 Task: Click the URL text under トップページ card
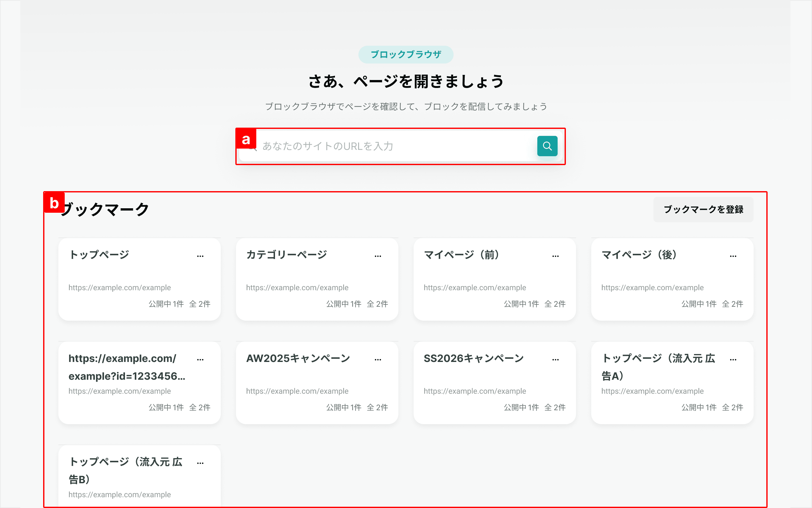coord(120,288)
